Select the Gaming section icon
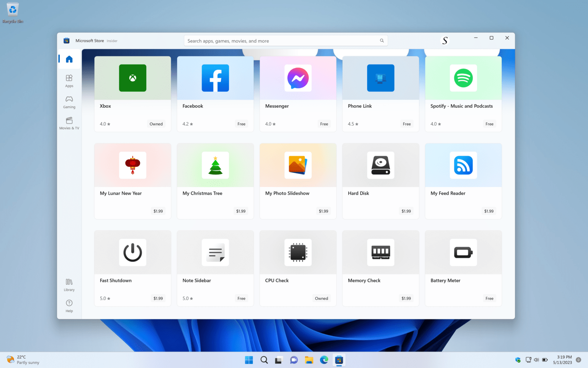 [69, 102]
